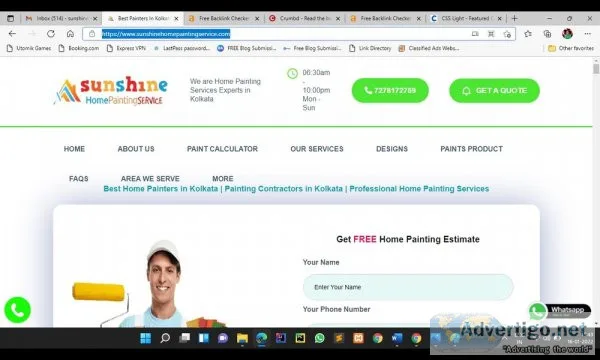This screenshot has height=360, width=600.
Task: Open the browser profile avatar
Action: (x=567, y=34)
